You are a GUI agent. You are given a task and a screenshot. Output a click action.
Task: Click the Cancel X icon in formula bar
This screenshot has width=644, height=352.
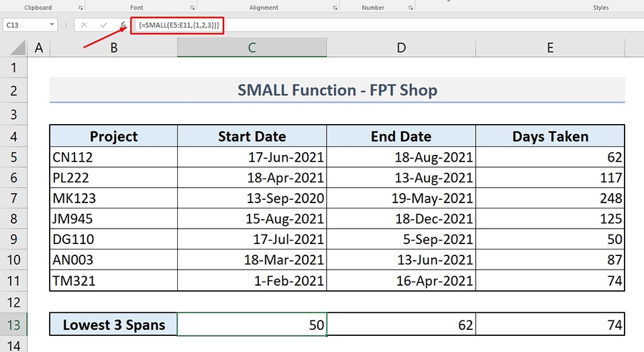(84, 25)
